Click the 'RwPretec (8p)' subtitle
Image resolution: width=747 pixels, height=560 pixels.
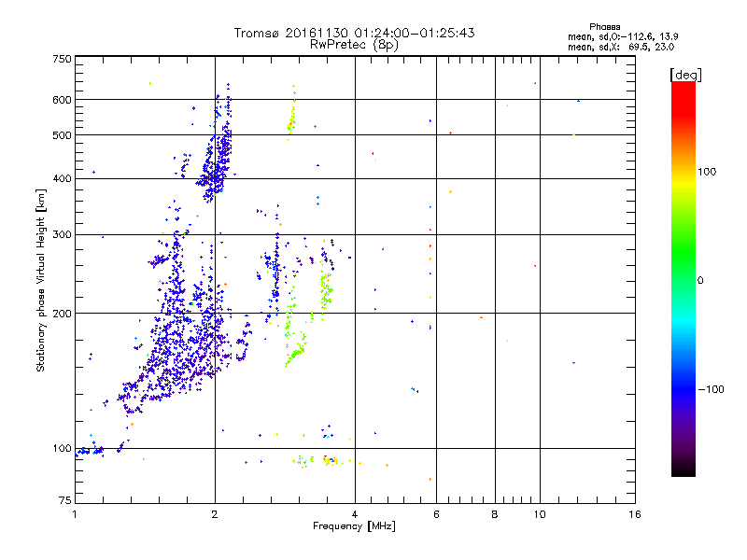(x=354, y=45)
